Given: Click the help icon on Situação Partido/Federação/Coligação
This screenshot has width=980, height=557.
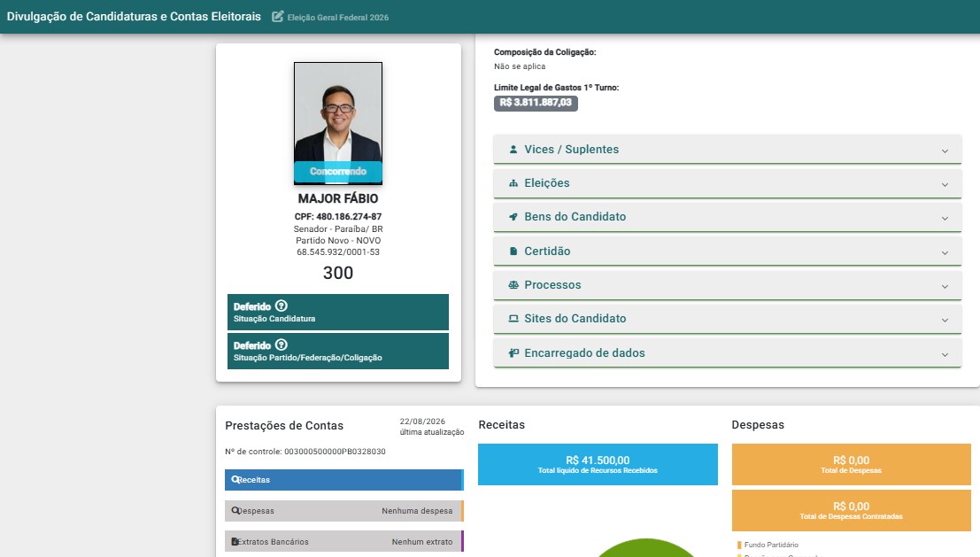Looking at the screenshot, I should pyautogui.click(x=282, y=344).
